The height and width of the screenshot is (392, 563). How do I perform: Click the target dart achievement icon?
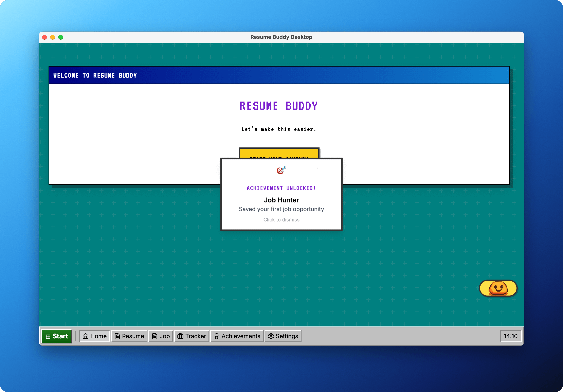[281, 170]
